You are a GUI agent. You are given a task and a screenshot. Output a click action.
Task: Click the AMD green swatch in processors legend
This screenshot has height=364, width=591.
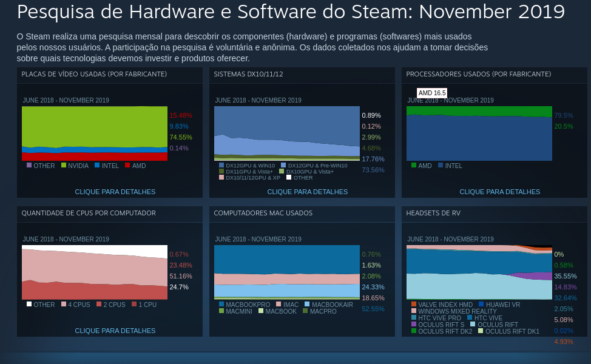413,165
